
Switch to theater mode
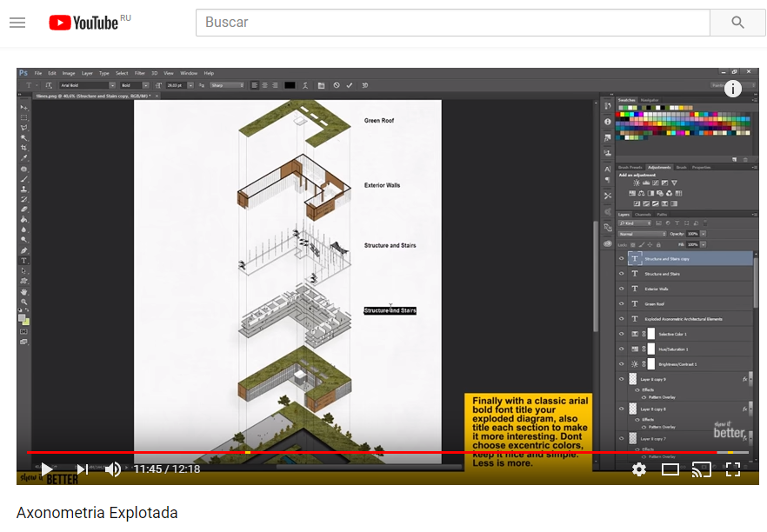[670, 470]
